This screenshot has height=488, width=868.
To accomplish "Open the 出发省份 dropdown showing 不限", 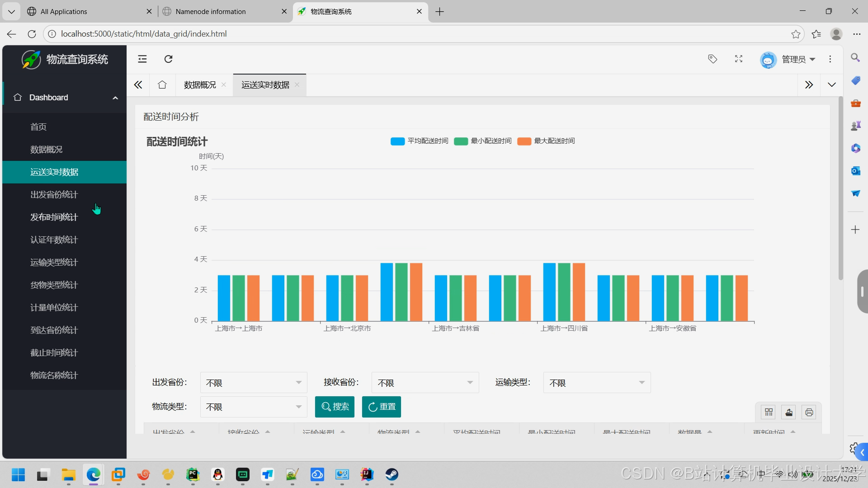I will (x=253, y=382).
